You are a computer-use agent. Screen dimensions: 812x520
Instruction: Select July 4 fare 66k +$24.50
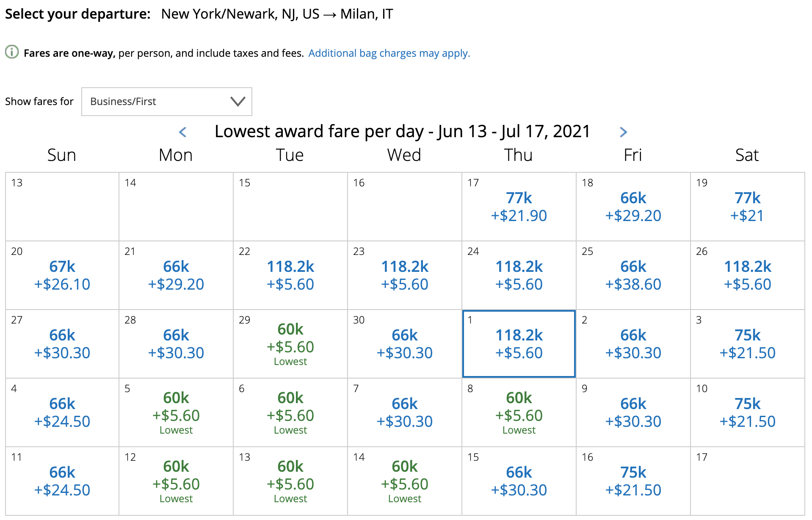tap(62, 412)
